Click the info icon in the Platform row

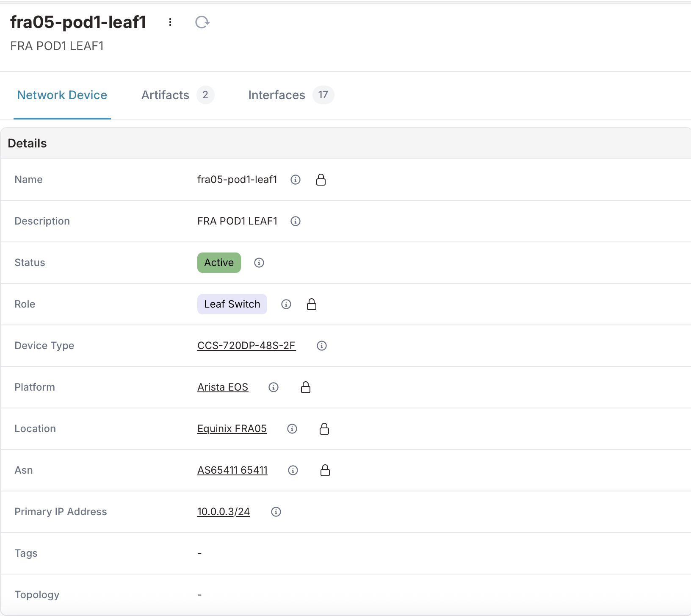pyautogui.click(x=274, y=387)
